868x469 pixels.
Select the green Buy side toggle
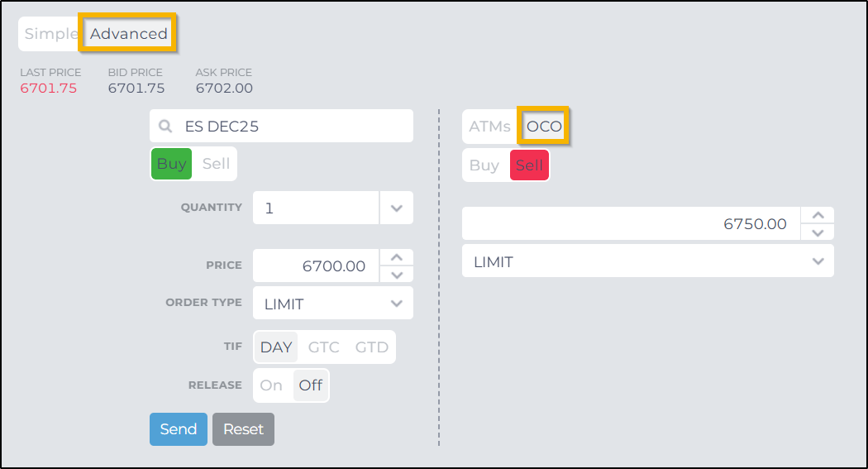172,164
